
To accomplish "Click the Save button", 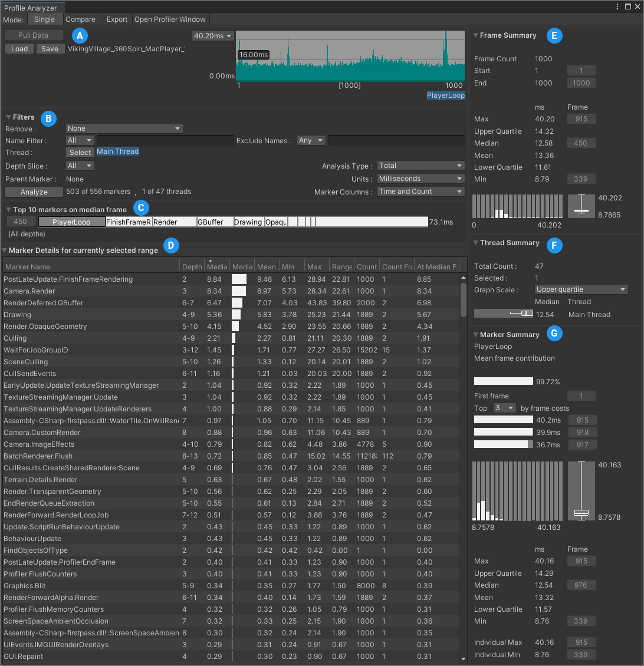I will (50, 48).
